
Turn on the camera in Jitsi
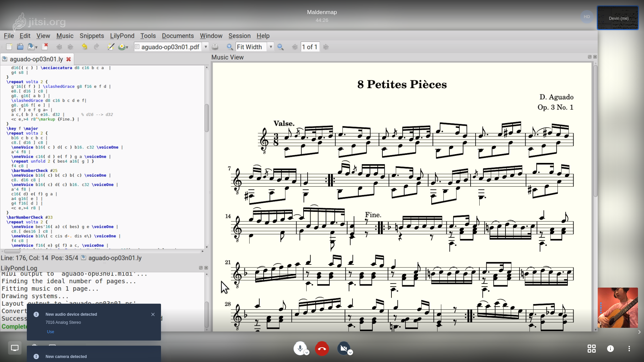tap(343, 348)
